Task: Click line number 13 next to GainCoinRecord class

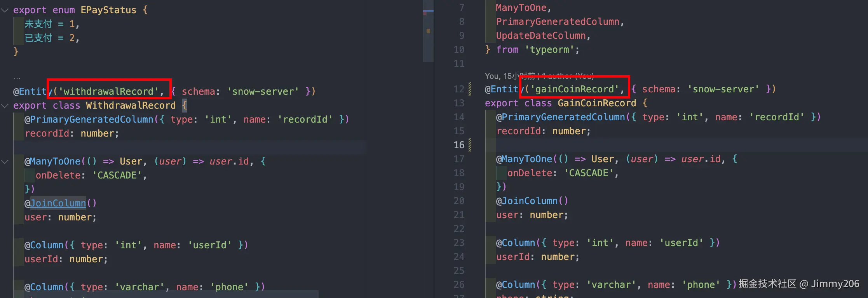Action: coord(459,103)
